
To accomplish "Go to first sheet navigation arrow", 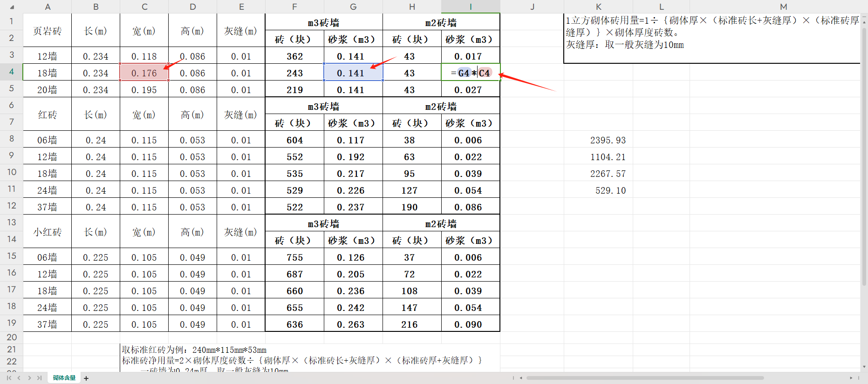I will coord(9,378).
